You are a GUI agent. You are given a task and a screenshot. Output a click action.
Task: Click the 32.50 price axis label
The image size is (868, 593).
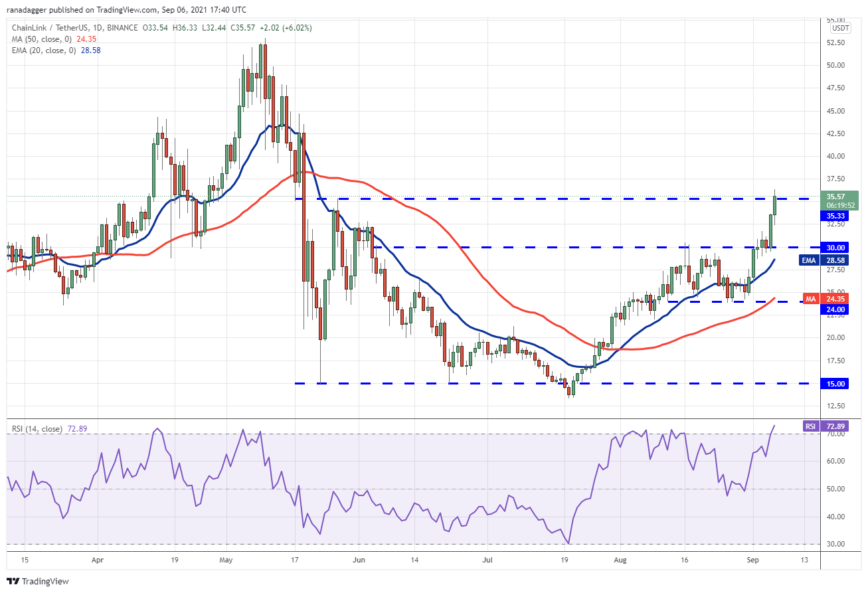[x=835, y=224]
